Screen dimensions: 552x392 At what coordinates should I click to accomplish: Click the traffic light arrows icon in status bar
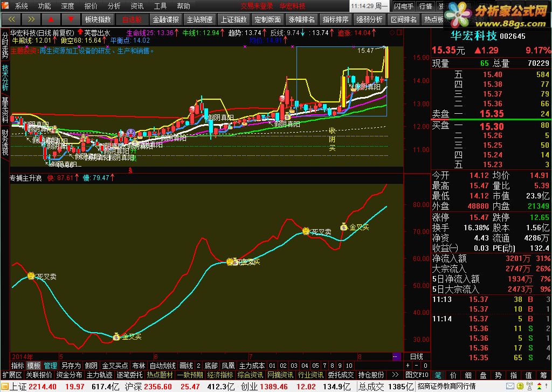click(x=539, y=387)
